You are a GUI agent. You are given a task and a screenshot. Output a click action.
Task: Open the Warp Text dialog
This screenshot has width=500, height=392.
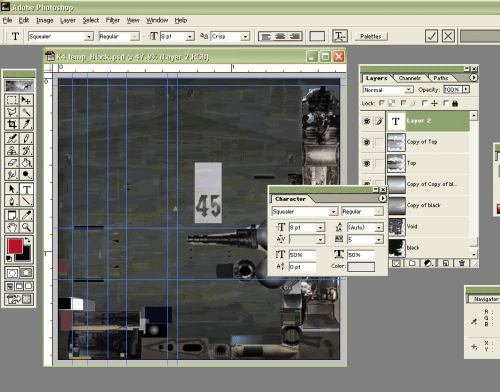point(340,36)
